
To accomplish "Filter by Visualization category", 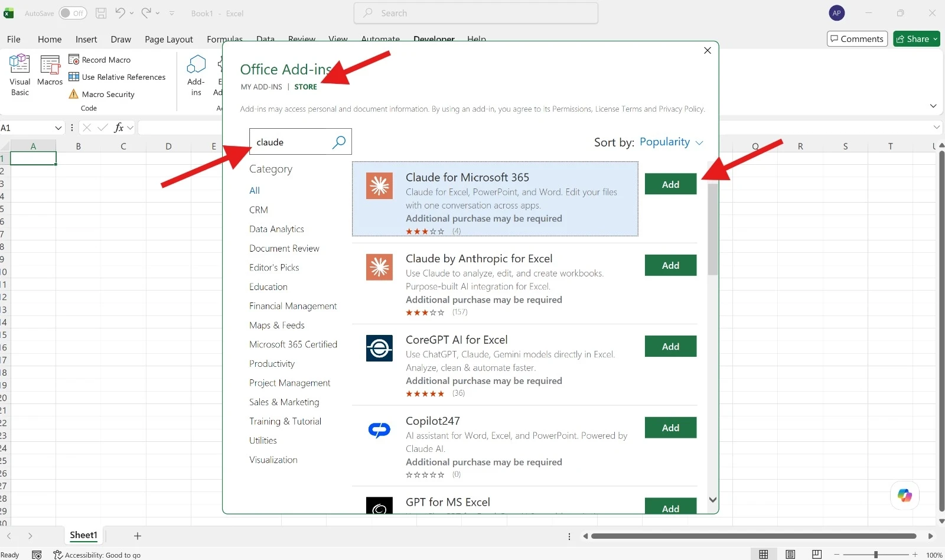I will pos(273,460).
